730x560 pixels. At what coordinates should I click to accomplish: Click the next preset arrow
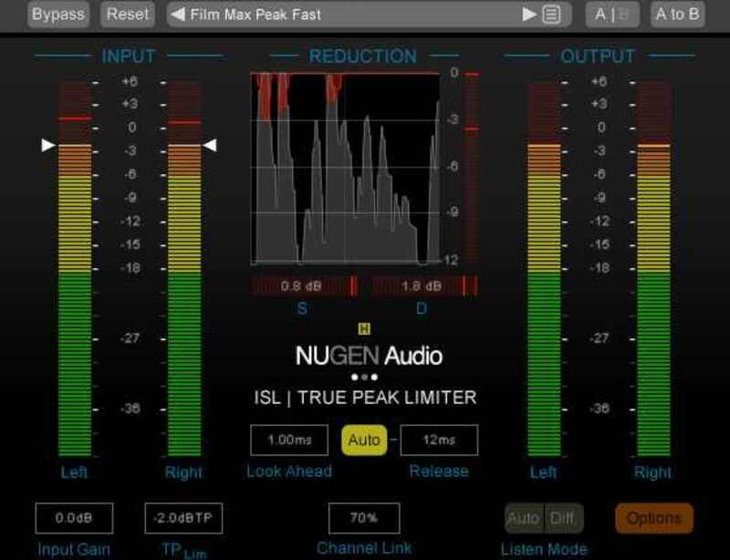529,15
